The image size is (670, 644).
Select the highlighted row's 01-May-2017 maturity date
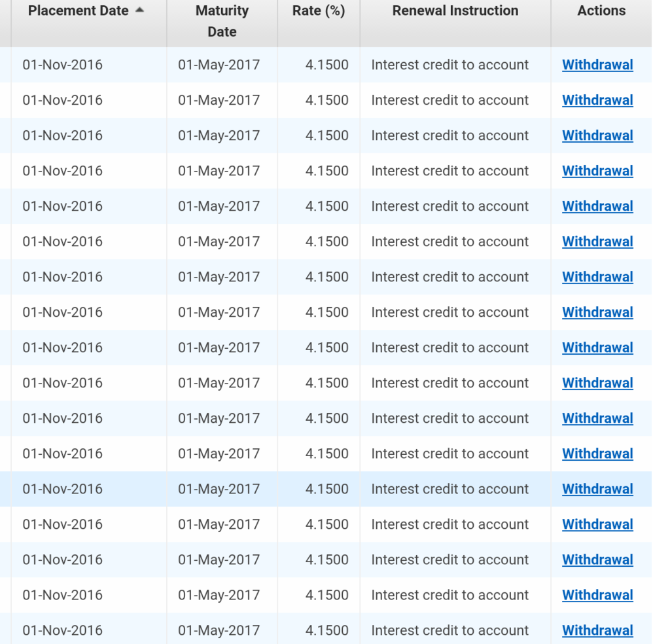coord(219,489)
